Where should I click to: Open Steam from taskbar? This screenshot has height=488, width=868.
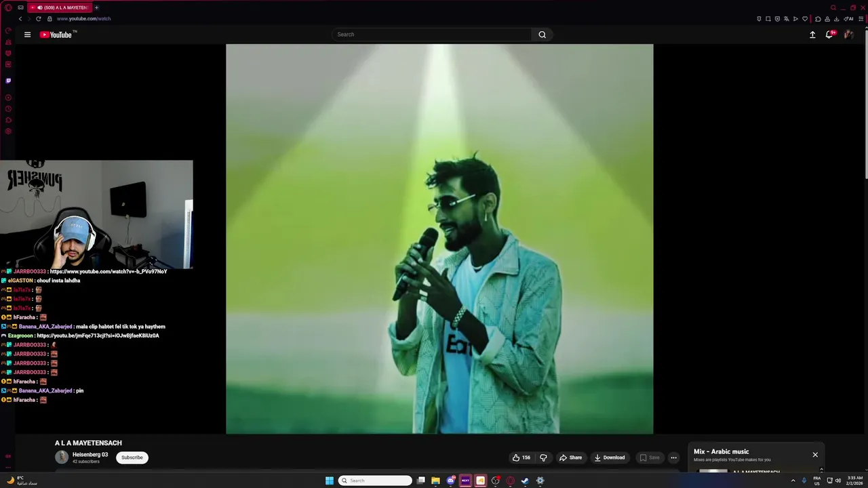(x=525, y=481)
